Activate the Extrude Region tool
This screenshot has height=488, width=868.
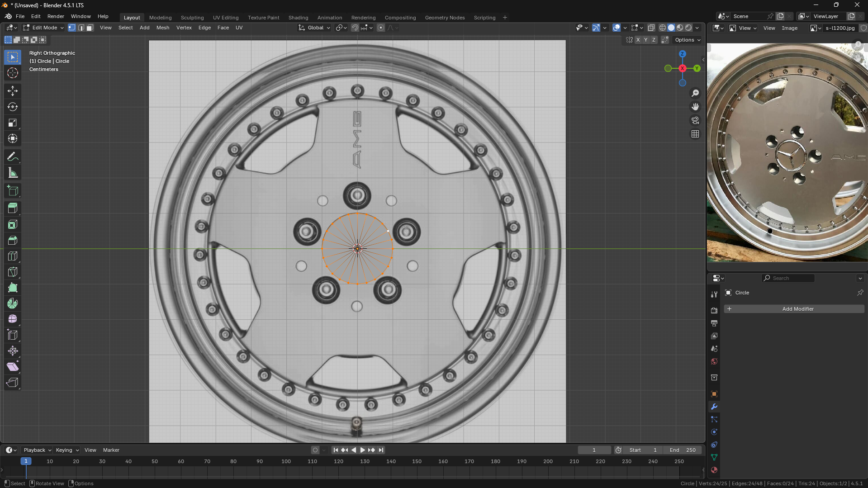[x=13, y=208]
